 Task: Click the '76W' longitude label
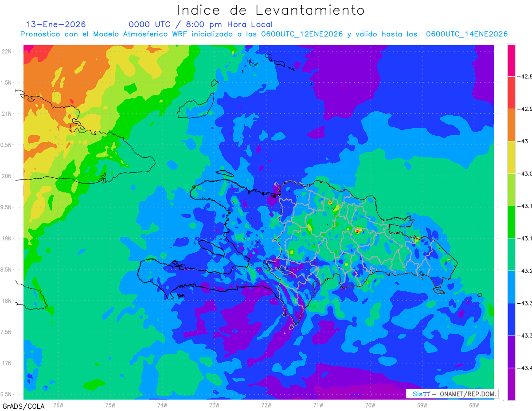click(x=58, y=405)
